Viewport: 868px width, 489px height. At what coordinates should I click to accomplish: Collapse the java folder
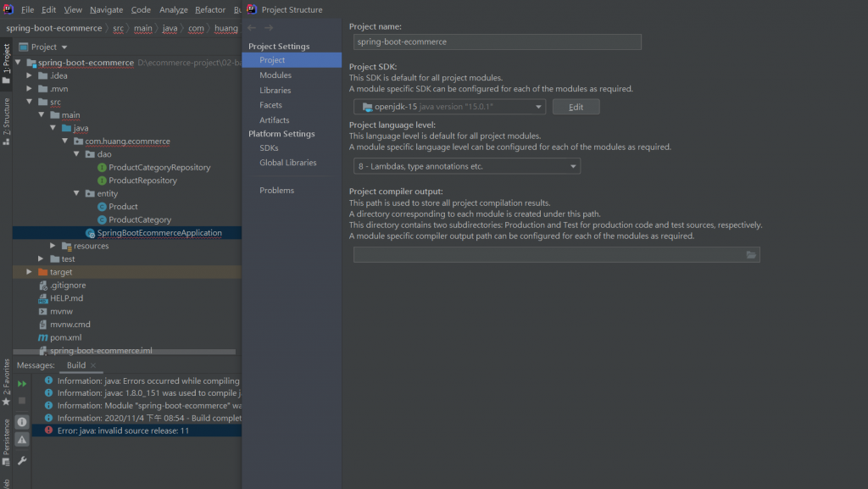click(x=53, y=128)
